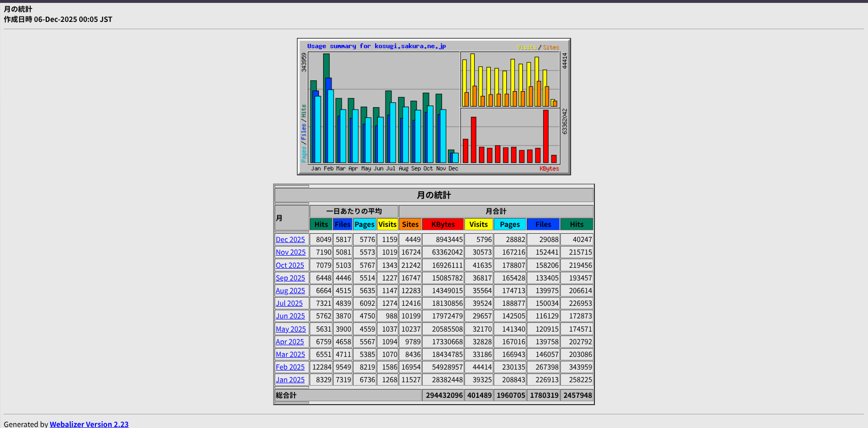Click the usage summary bar chart image
Image resolution: width=868 pixels, height=428 pixels.
click(434, 107)
